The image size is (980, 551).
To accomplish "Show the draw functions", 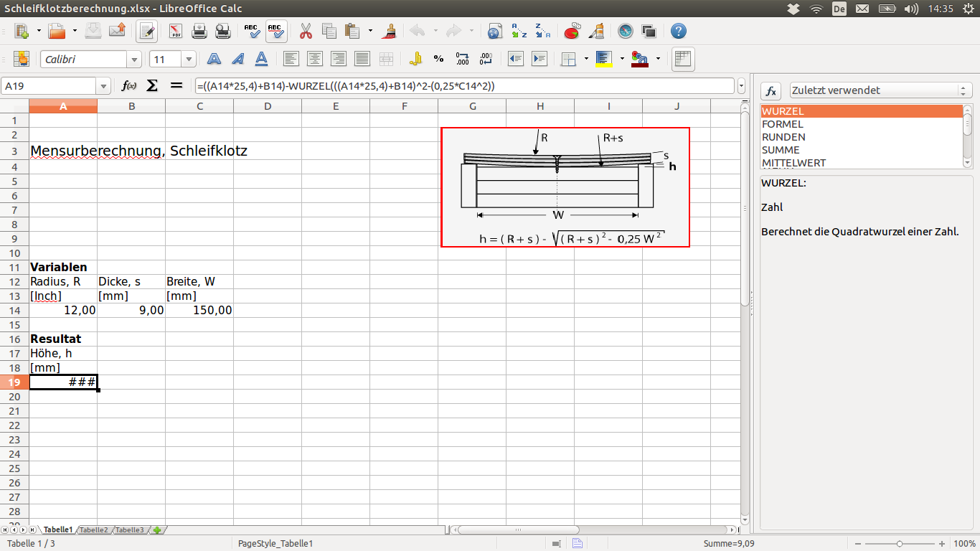I will click(596, 32).
